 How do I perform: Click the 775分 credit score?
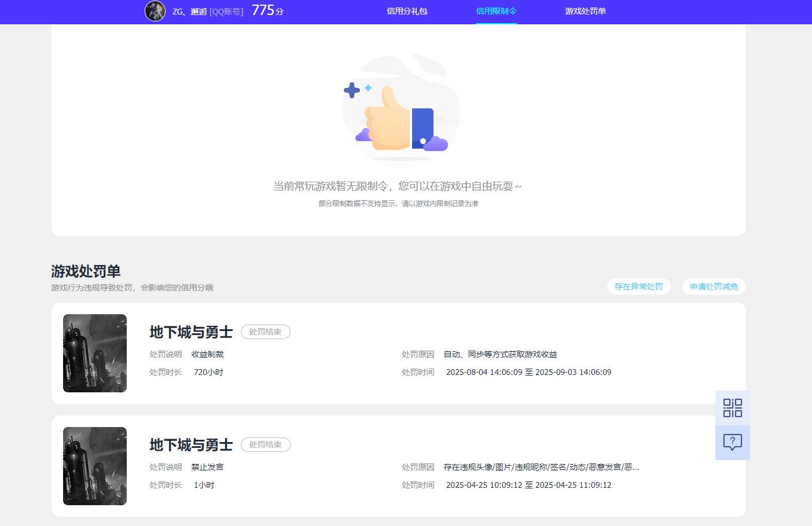267,10
